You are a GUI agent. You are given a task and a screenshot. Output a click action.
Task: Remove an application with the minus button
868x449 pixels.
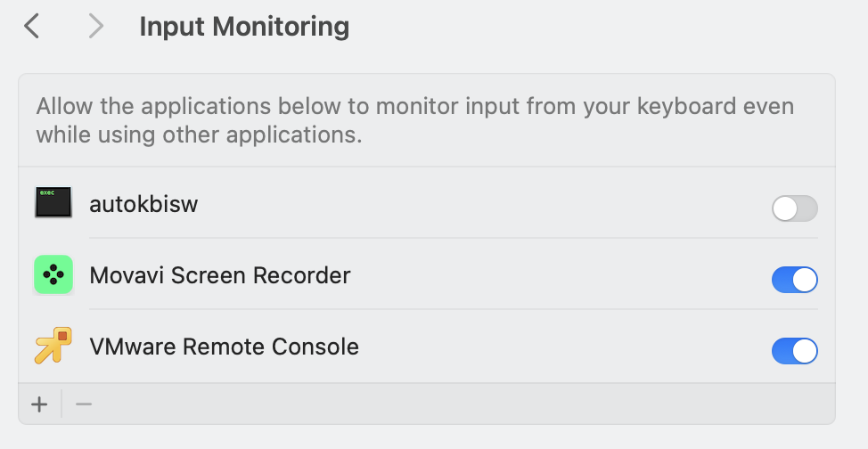[84, 404]
